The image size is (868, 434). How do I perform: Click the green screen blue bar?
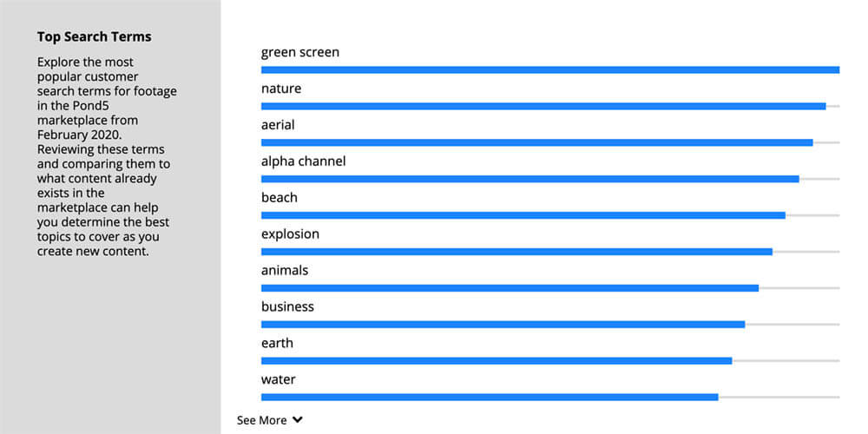click(x=550, y=69)
